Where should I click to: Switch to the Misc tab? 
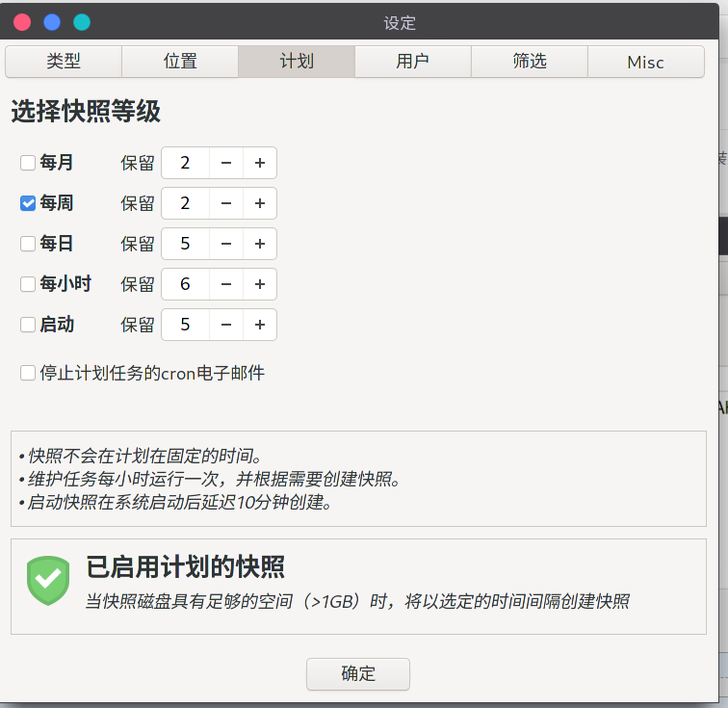(646, 62)
